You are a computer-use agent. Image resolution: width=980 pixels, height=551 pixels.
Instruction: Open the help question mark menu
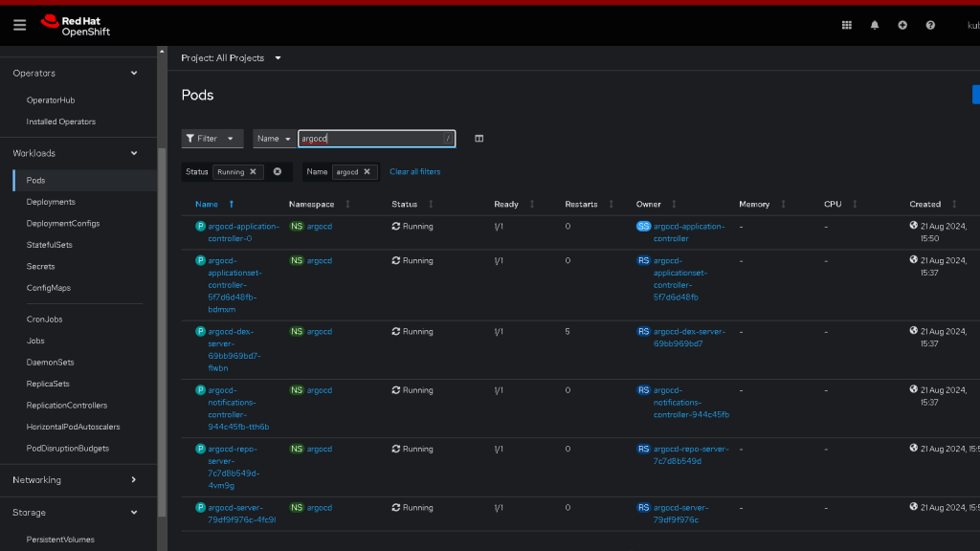tap(930, 25)
